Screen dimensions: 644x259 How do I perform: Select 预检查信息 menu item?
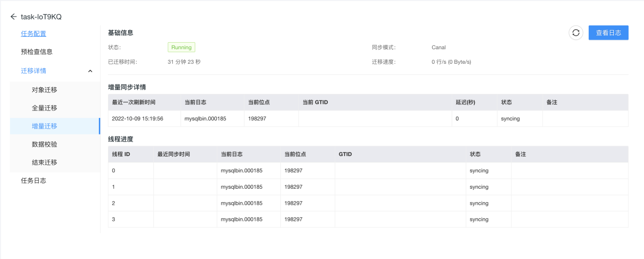37,52
